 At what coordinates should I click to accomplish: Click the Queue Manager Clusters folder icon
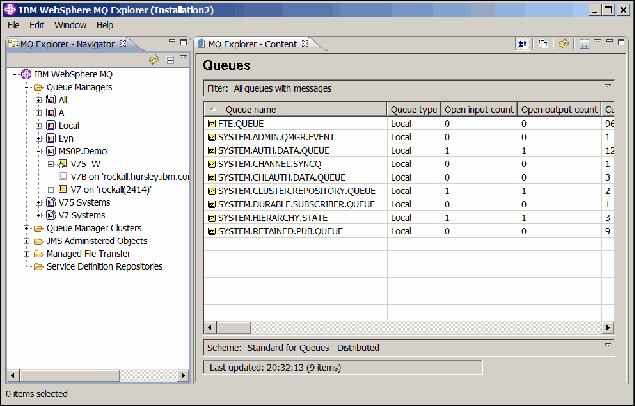click(x=38, y=228)
